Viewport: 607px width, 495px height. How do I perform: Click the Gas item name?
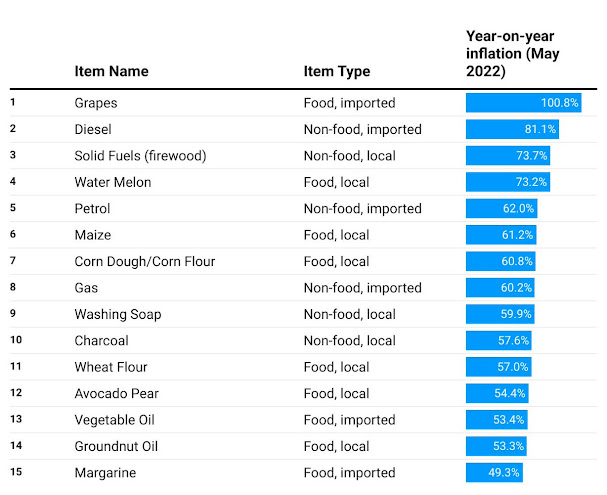tap(86, 288)
